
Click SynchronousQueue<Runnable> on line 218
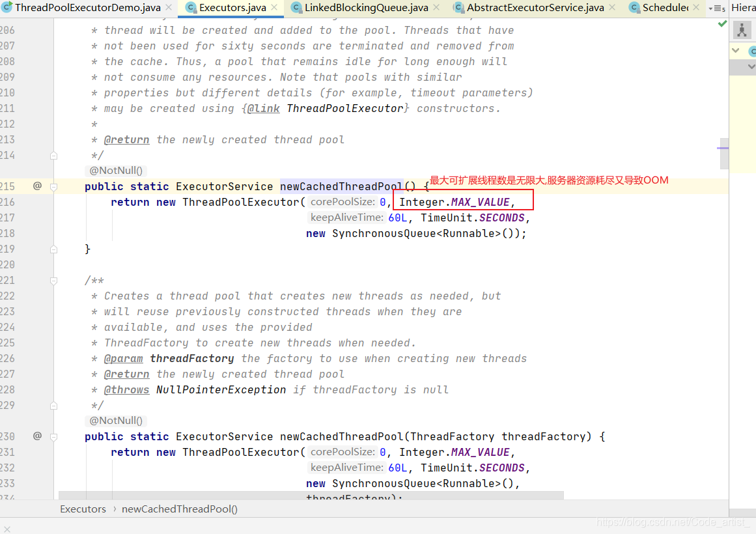pyautogui.click(x=416, y=234)
